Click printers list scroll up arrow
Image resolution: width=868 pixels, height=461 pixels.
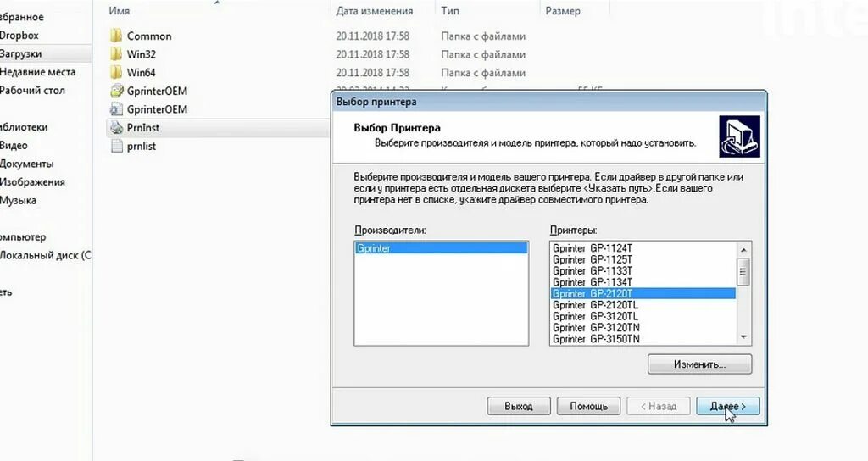pos(743,249)
